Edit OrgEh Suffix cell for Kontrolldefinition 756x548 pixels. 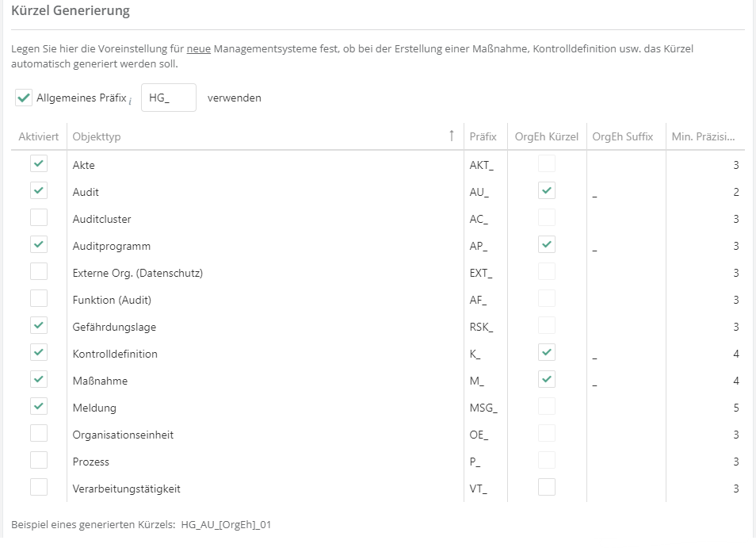point(626,354)
